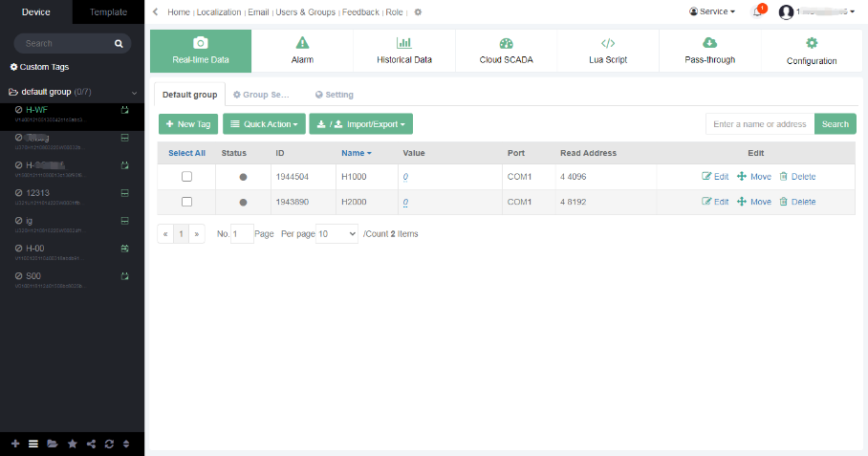The height and width of the screenshot is (456, 868).
Task: Check the H2000 row checkbox
Action: coord(186,202)
